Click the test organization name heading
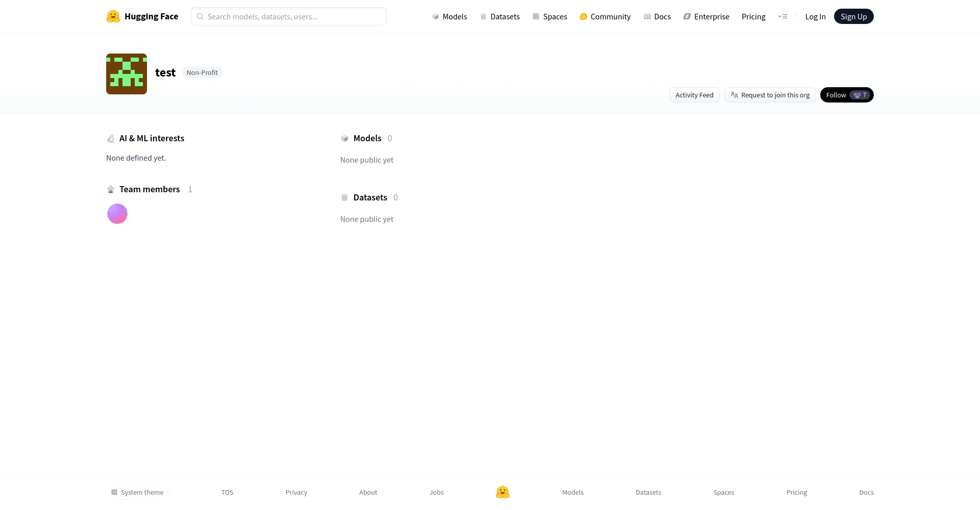The width and height of the screenshot is (980, 510). pos(165,72)
